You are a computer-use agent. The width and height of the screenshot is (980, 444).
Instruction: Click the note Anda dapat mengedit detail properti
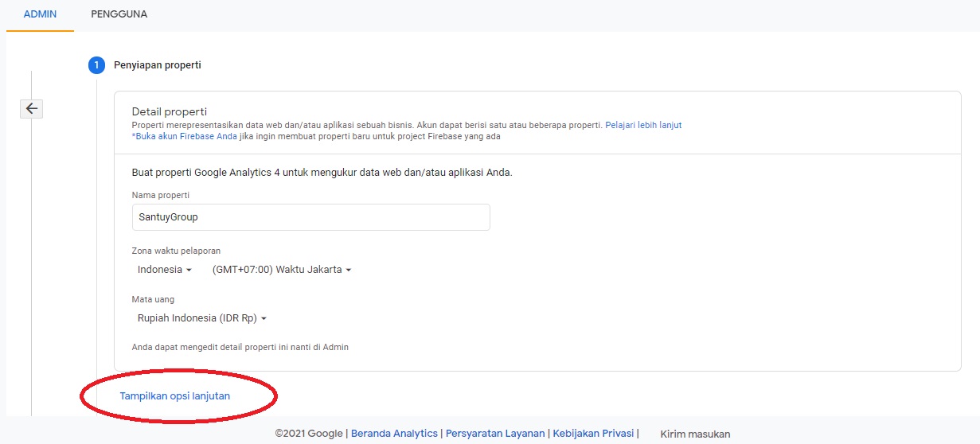(x=240, y=347)
